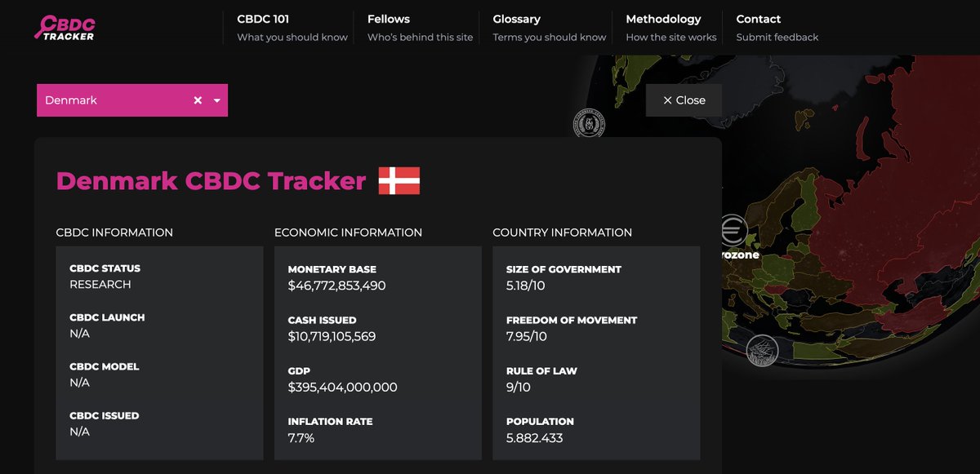Close the Denmark info panel
This screenshot has width=980, height=474.
tap(684, 100)
